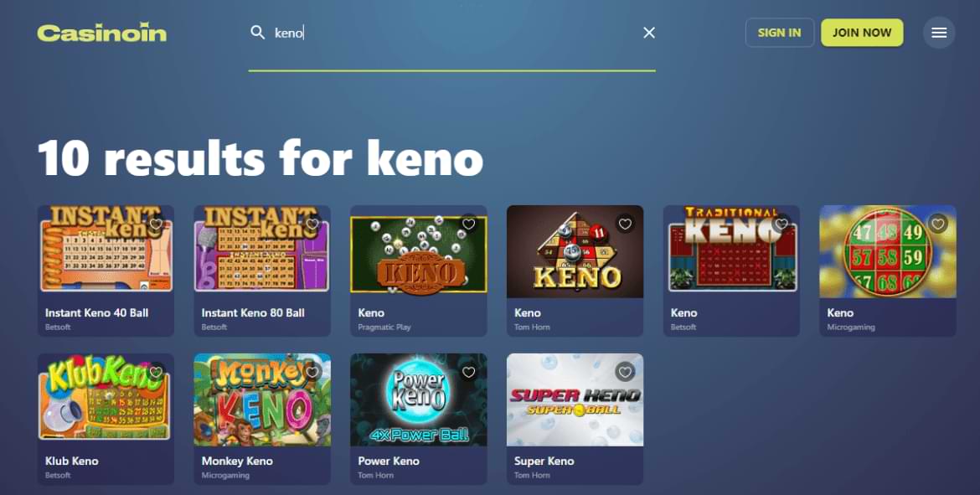Add Monkey Keno to favorites
980x495 pixels.
[x=312, y=372]
